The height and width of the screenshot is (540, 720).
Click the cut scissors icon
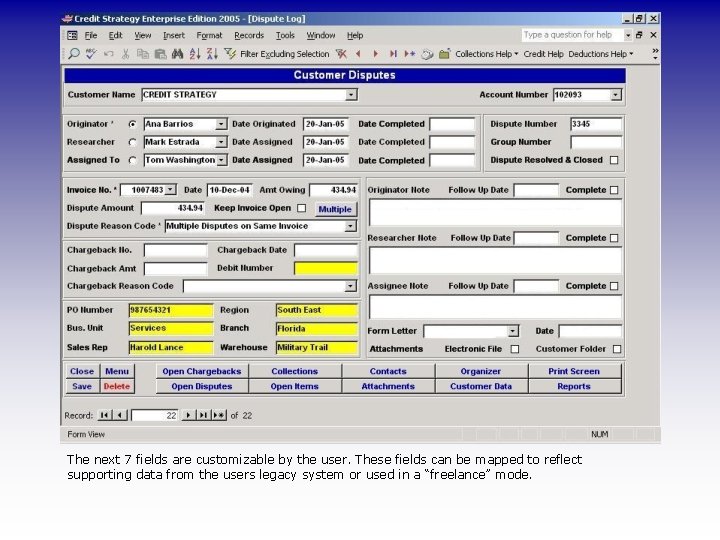(125, 54)
